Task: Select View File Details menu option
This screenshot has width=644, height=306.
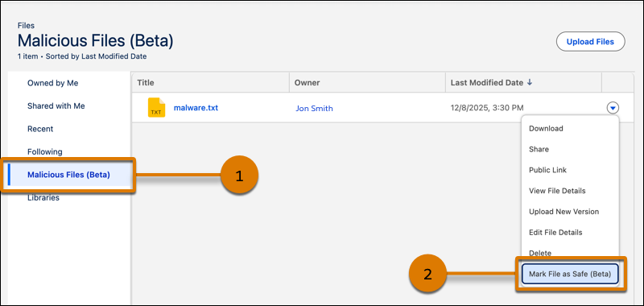Action: [x=557, y=191]
